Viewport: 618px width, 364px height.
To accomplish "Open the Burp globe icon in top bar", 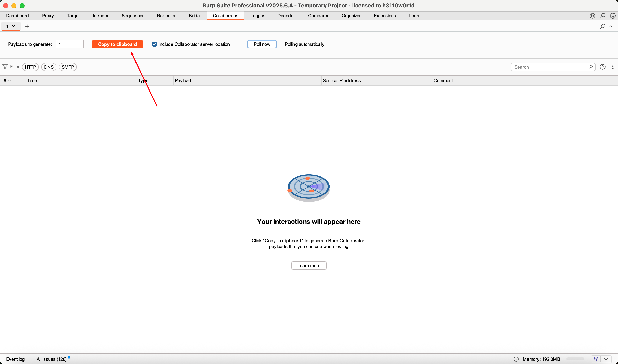I will 592,16.
